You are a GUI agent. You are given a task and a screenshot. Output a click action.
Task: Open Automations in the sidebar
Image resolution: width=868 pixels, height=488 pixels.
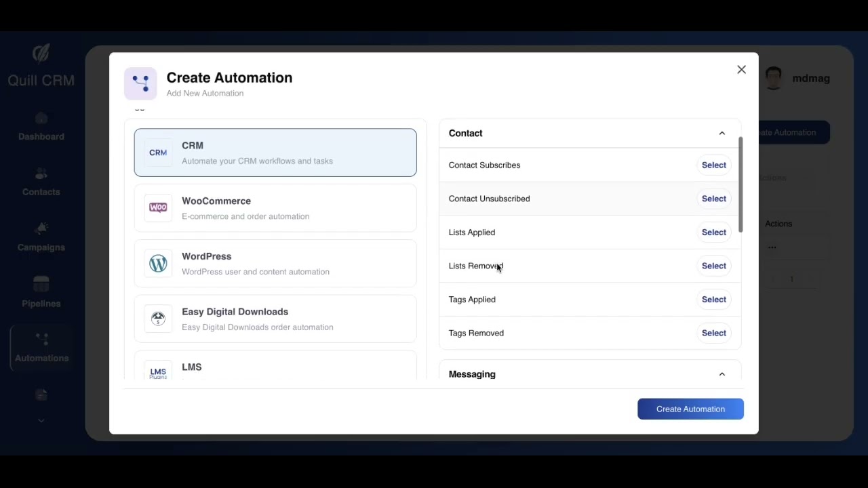pyautogui.click(x=41, y=348)
